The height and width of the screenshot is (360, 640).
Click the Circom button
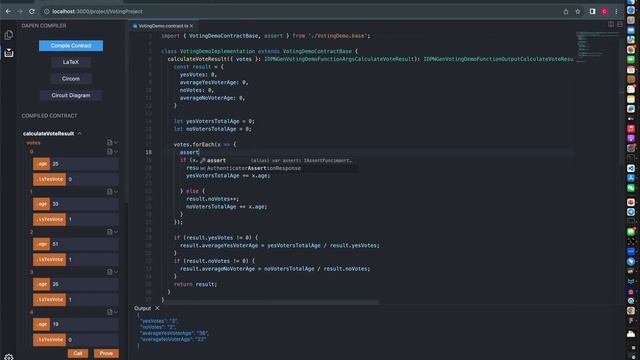click(71, 79)
